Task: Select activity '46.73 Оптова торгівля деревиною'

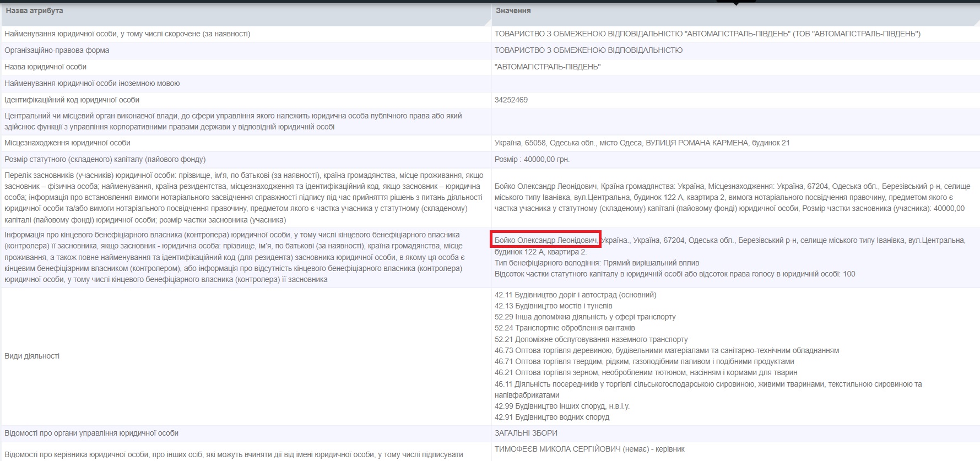Action: click(x=667, y=350)
